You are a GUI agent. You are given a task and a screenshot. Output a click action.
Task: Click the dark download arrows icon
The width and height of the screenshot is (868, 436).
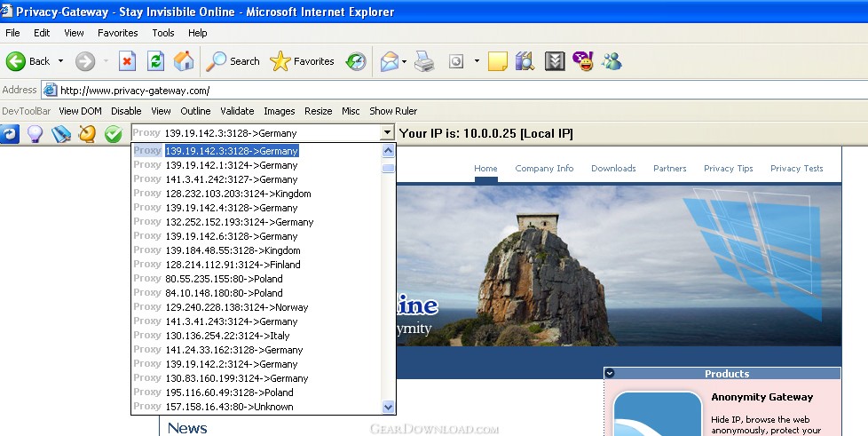coord(555,61)
